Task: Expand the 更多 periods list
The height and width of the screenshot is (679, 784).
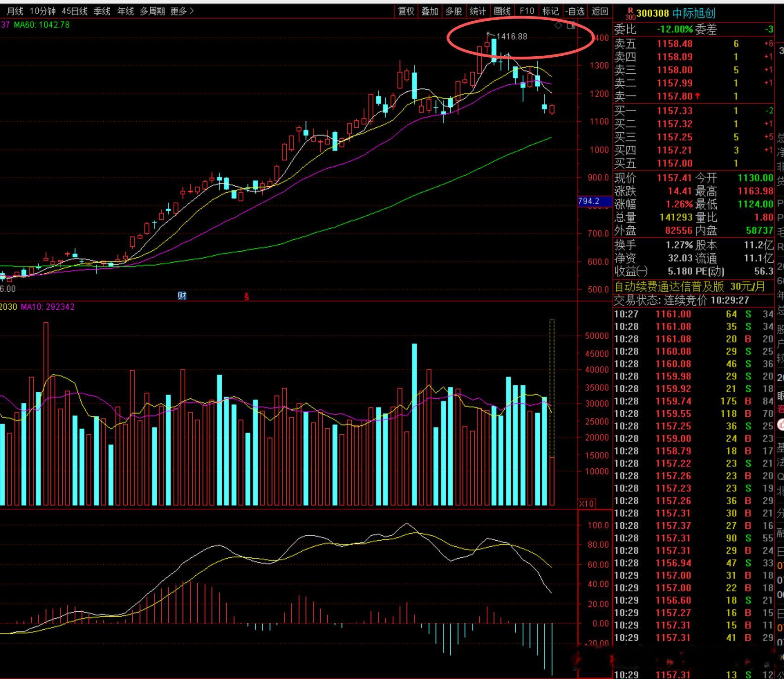Action: pyautogui.click(x=182, y=11)
